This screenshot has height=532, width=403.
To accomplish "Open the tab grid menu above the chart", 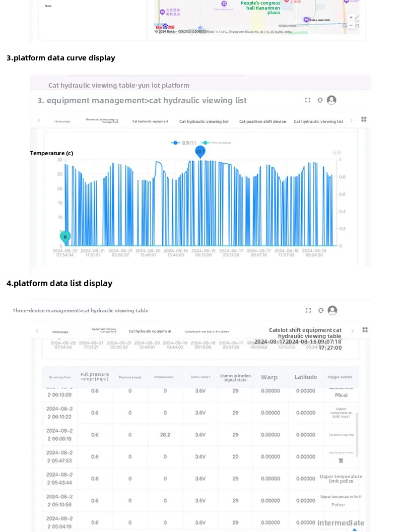I will coord(364,119).
